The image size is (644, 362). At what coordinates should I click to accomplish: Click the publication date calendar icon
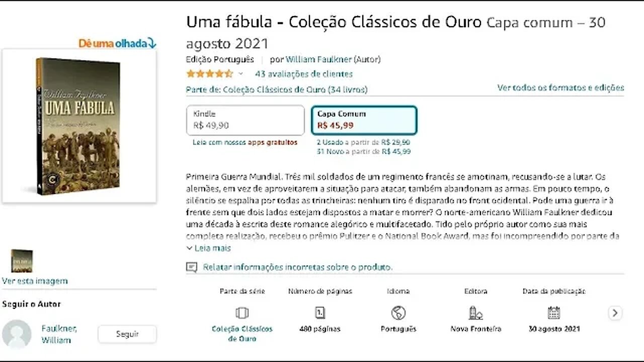click(x=554, y=313)
